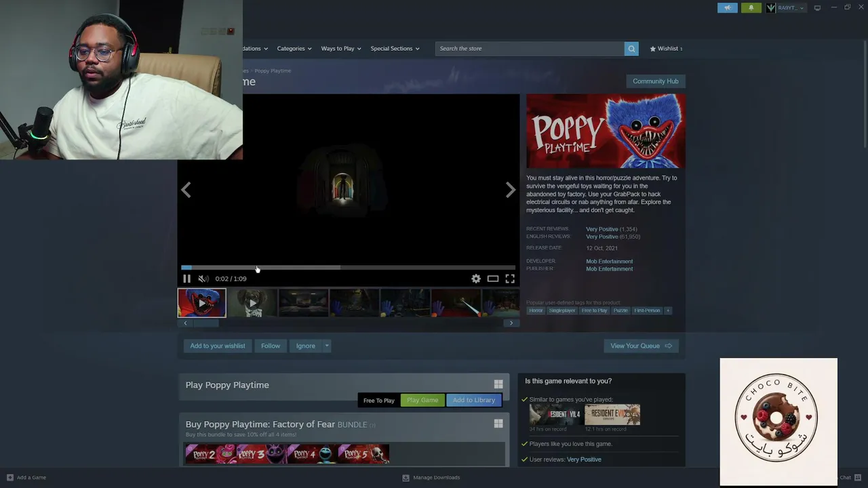The image size is (868, 488).
Task: Follow the Poppy Playtime game
Action: [x=271, y=346]
